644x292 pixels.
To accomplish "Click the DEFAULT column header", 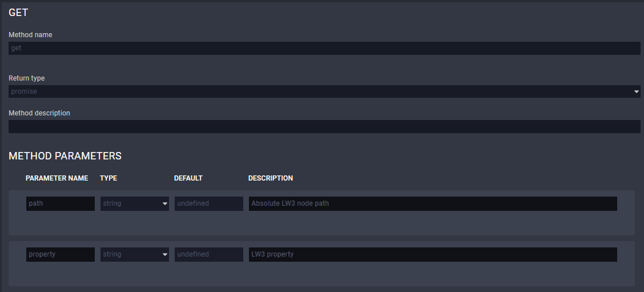I will [188, 178].
